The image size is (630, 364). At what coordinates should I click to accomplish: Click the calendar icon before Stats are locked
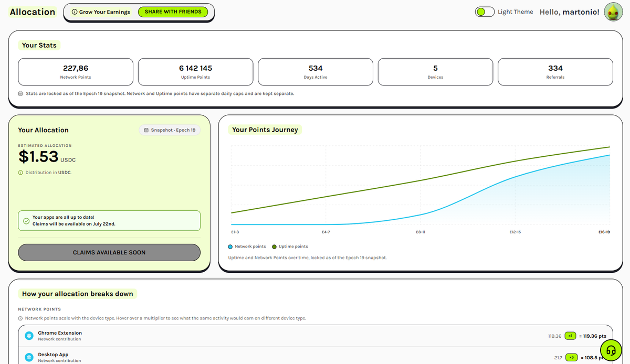click(20, 94)
